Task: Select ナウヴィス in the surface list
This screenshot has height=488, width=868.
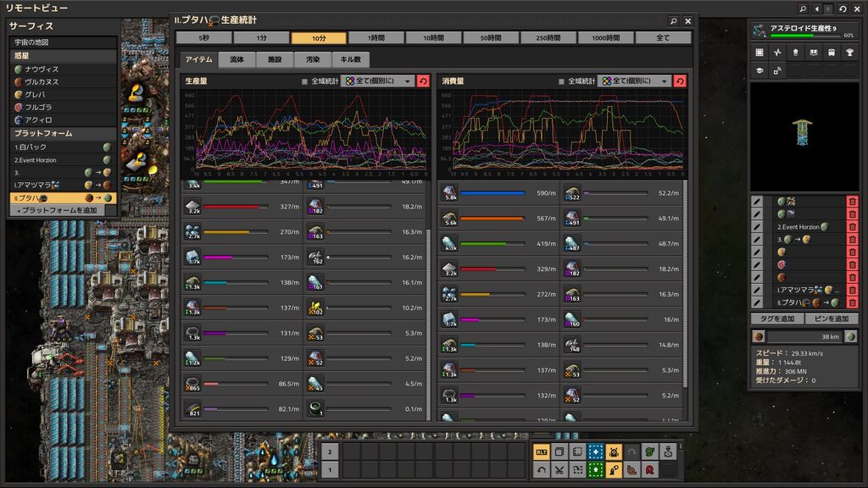Action: (63, 69)
